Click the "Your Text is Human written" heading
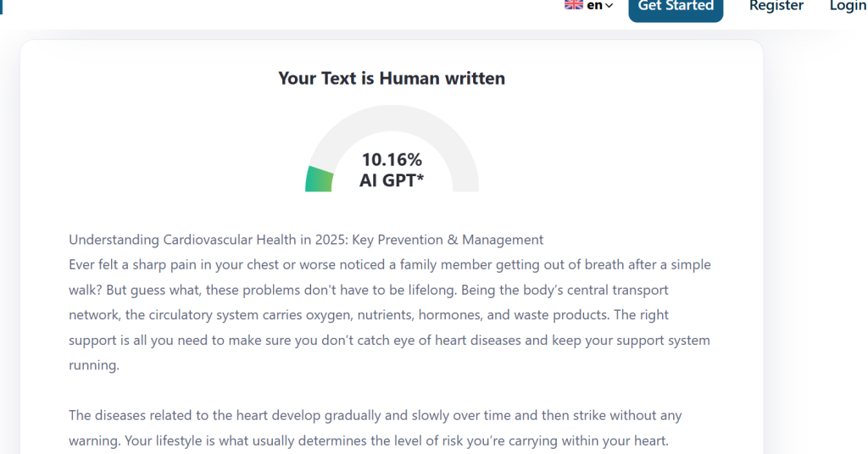 tap(392, 79)
